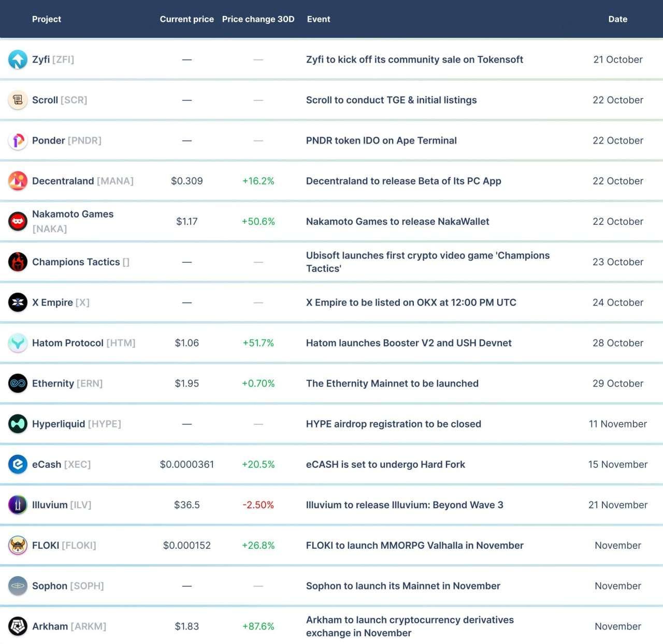Click FLOKI's $0.000152 current price
663x644 pixels.
coord(187,546)
